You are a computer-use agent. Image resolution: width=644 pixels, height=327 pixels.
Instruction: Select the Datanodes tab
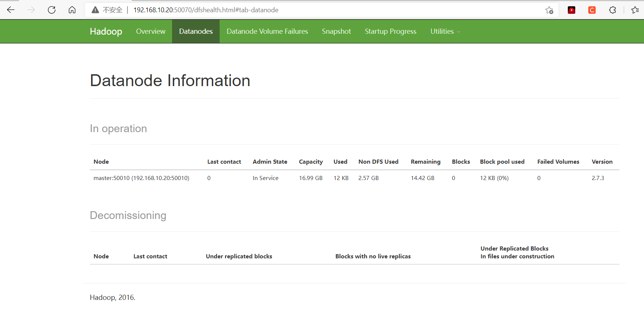click(196, 32)
